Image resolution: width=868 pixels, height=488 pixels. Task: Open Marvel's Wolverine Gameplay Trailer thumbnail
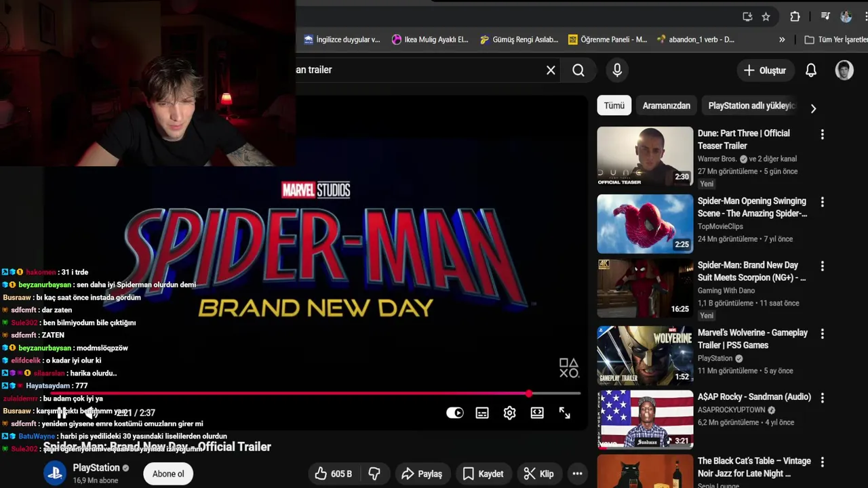pos(645,355)
